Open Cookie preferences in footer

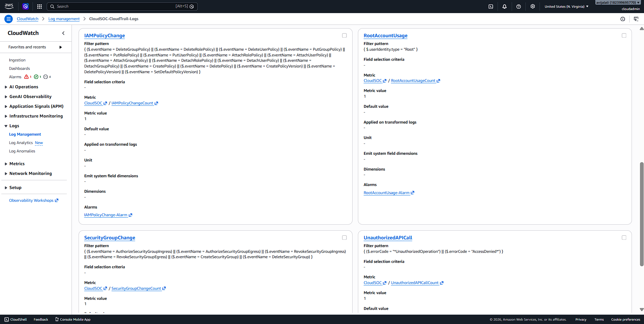pos(626,319)
